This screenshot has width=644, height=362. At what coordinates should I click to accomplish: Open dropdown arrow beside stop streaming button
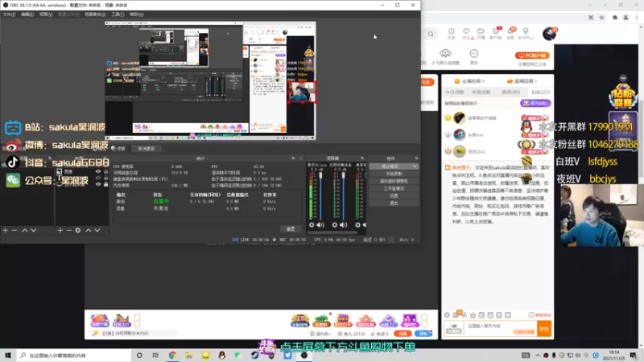[415, 167]
